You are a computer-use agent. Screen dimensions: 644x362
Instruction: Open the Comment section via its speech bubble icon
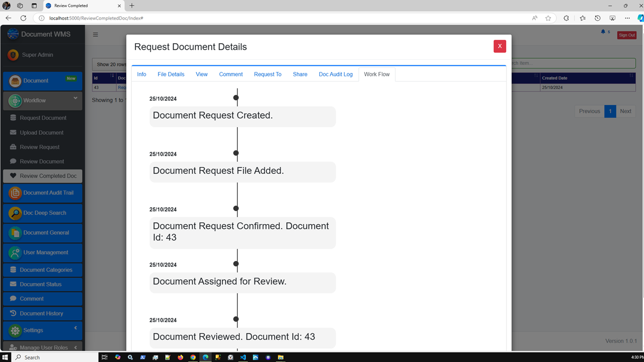pos(14,299)
